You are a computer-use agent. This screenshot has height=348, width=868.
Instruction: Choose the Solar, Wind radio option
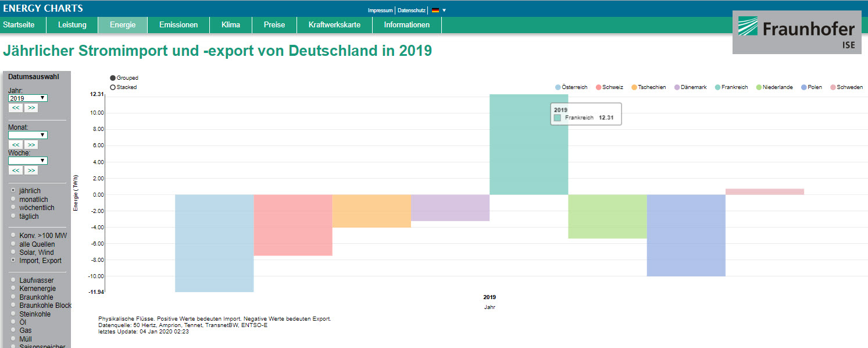click(13, 252)
